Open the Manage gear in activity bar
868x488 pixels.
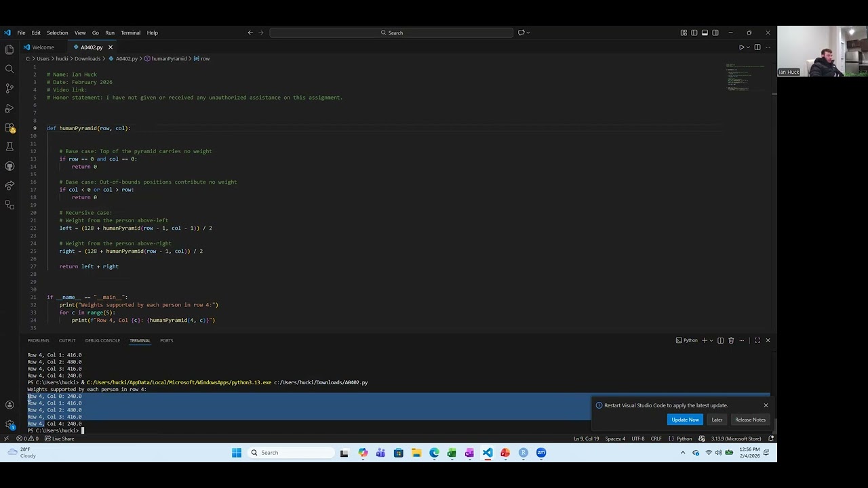[x=9, y=424]
